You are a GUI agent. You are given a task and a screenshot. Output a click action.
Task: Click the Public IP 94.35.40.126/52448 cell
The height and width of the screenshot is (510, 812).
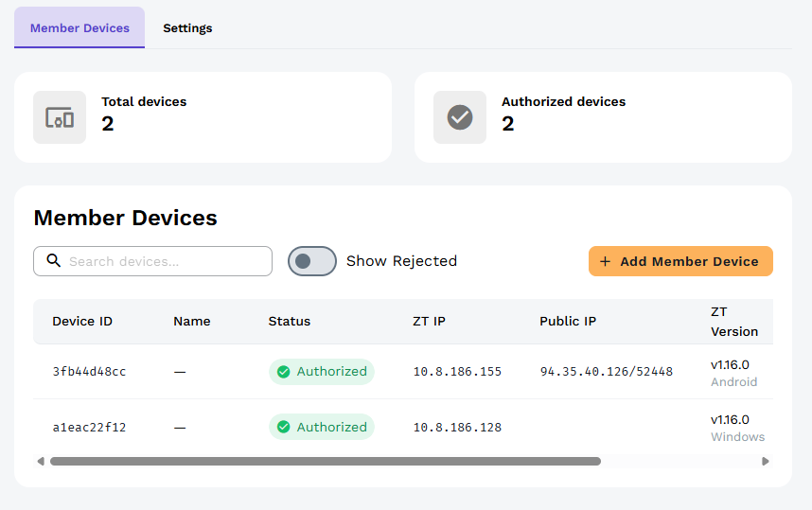tap(606, 372)
